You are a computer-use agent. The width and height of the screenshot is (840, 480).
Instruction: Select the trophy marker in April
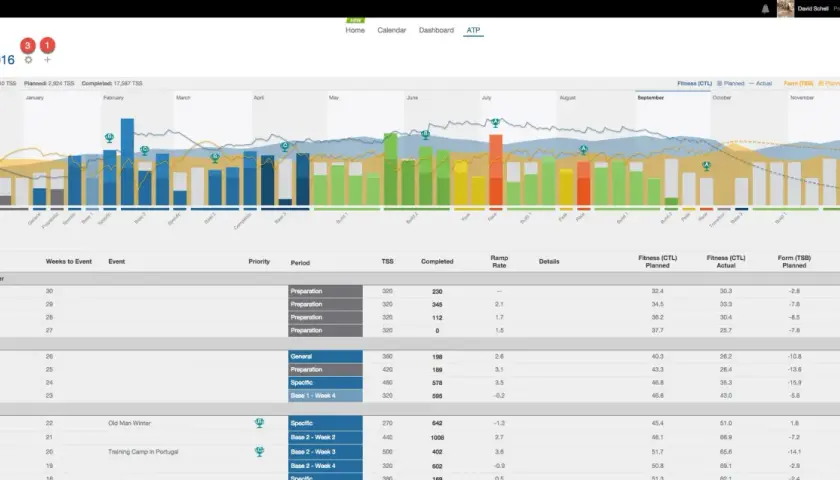tap(284, 146)
